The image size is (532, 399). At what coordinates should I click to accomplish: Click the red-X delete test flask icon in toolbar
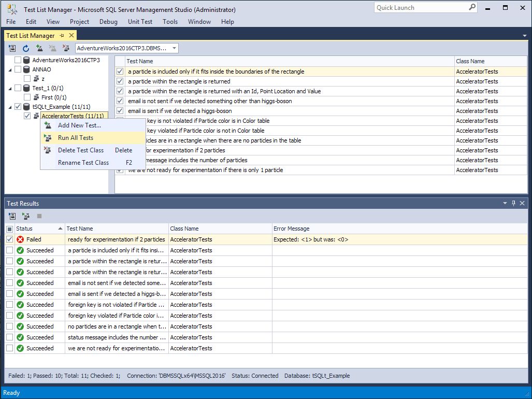(66, 48)
